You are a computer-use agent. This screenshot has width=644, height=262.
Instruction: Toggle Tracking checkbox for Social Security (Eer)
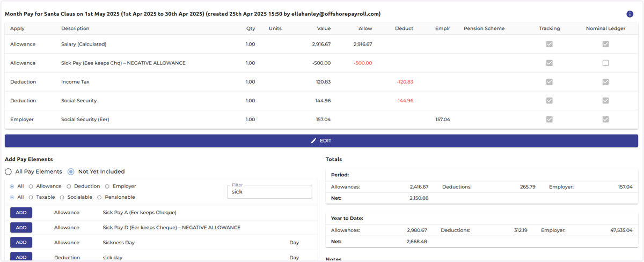tap(550, 119)
